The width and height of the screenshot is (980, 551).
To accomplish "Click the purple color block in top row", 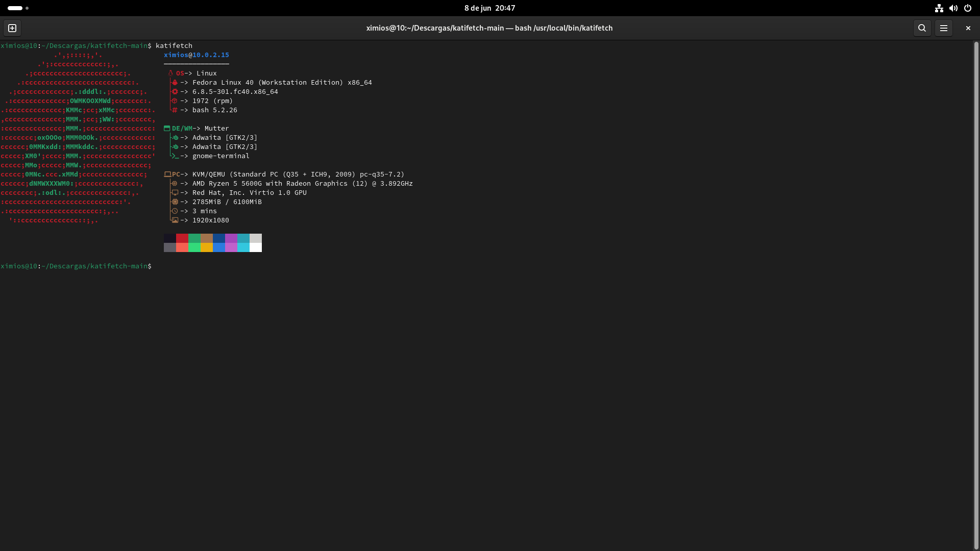I will 231,238.
